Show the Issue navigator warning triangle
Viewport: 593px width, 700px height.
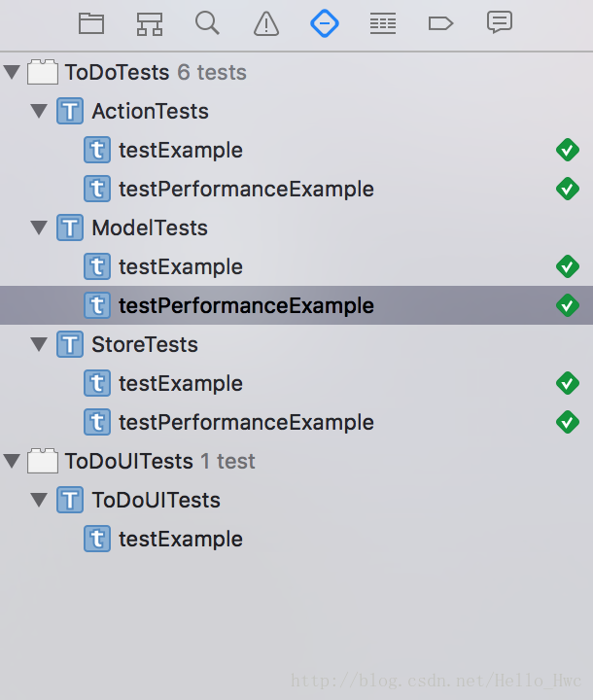(266, 23)
